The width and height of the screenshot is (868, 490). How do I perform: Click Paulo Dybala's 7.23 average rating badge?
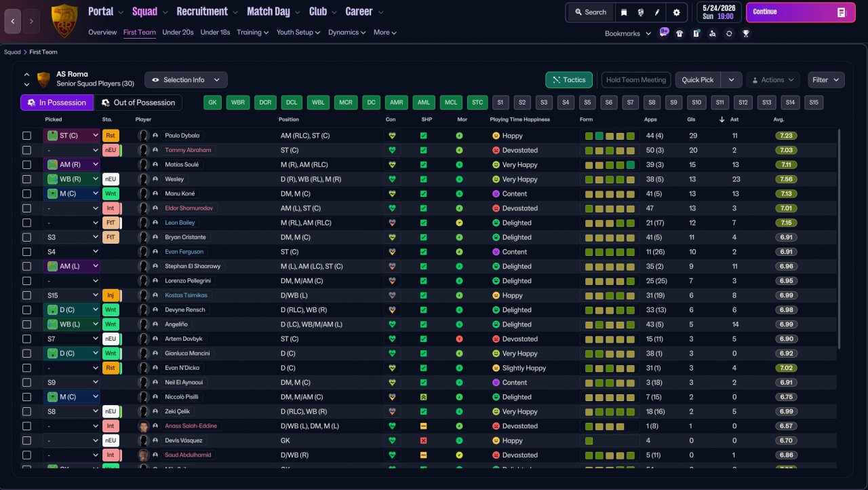pyautogui.click(x=787, y=136)
